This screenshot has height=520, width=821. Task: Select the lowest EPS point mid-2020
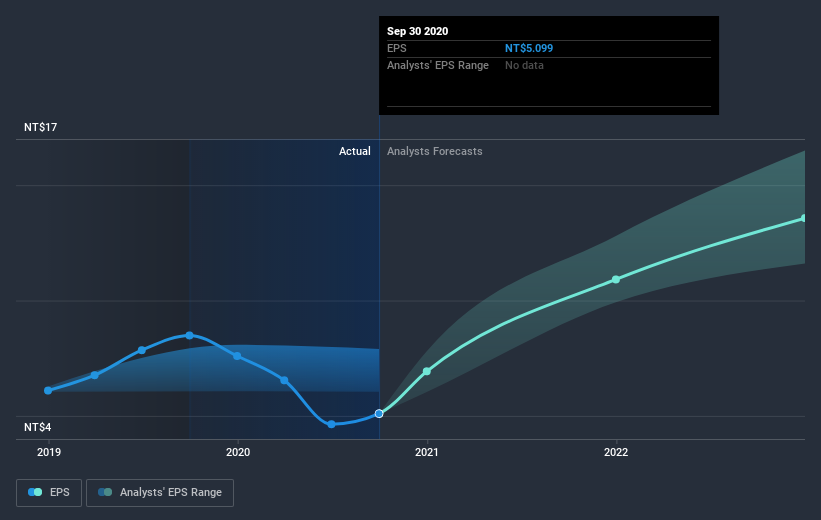click(331, 424)
